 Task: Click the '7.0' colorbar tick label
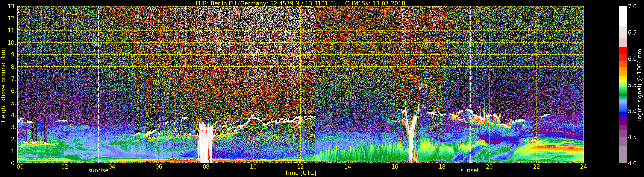[x=632, y=6]
